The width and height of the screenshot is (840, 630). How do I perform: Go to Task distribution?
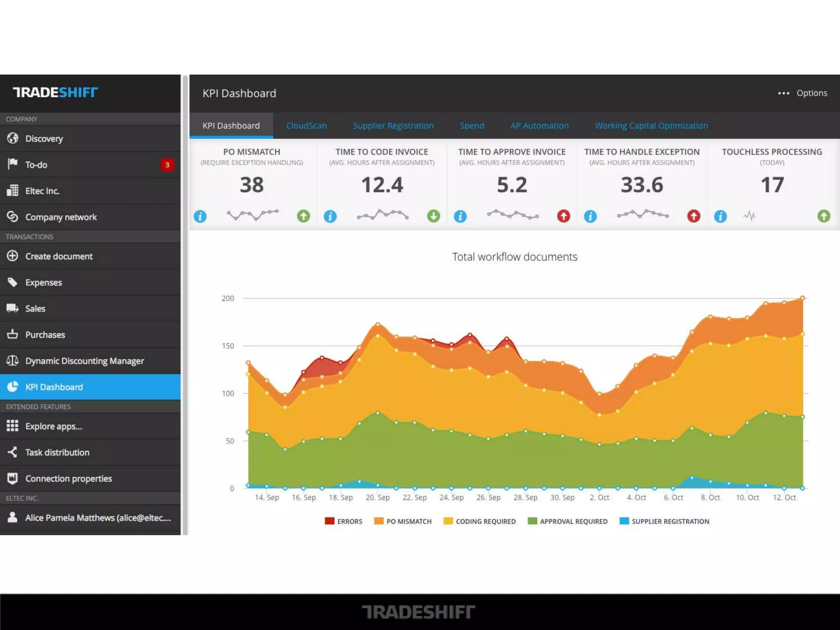(x=57, y=452)
